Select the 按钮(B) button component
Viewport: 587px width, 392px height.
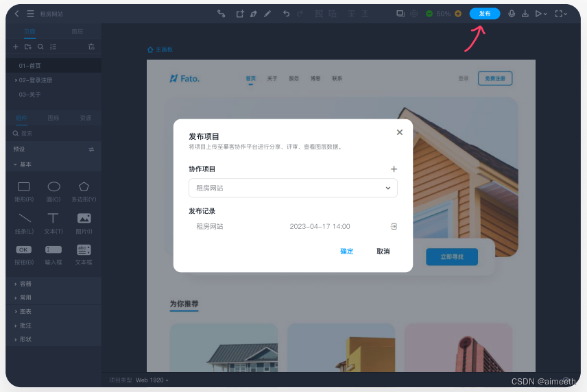24,255
